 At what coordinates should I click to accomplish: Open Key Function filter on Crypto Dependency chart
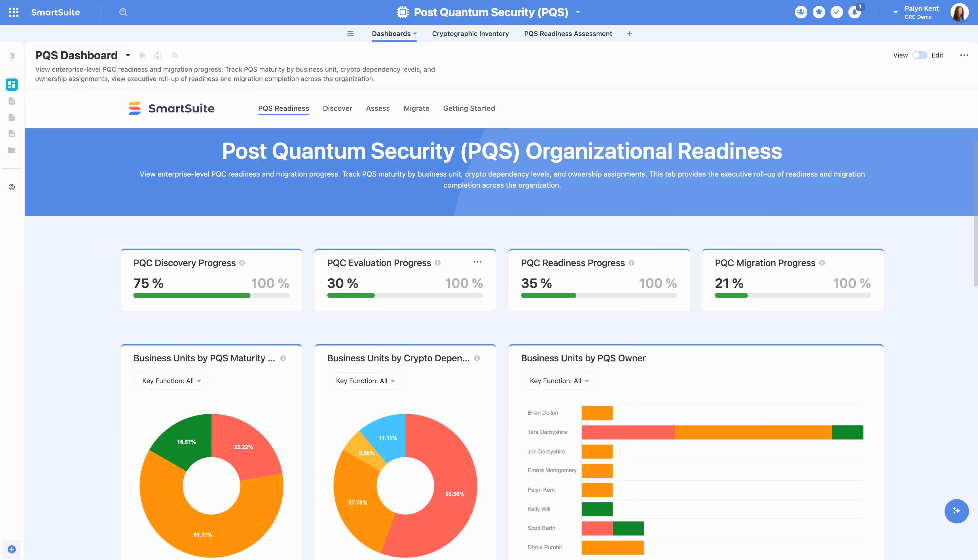pyautogui.click(x=364, y=381)
